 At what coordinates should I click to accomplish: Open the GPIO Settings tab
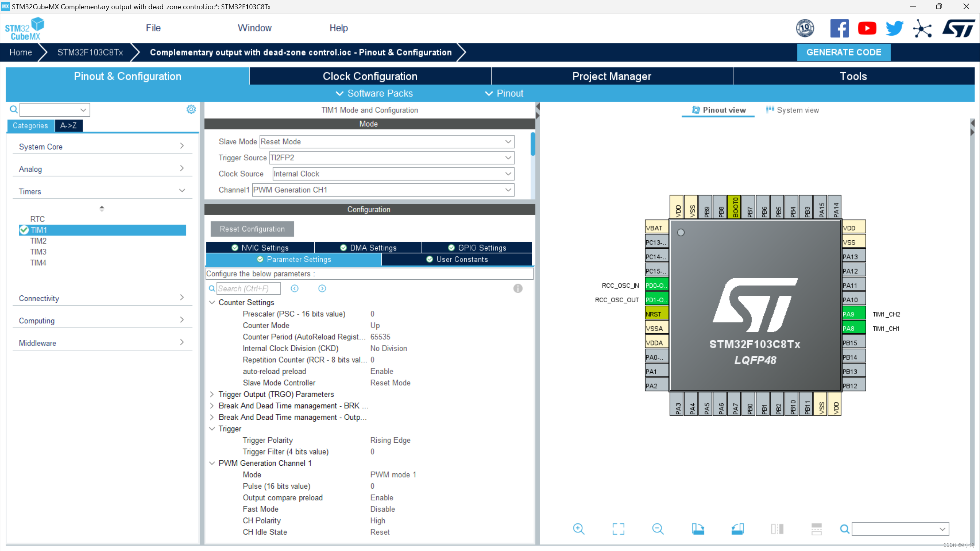click(477, 248)
